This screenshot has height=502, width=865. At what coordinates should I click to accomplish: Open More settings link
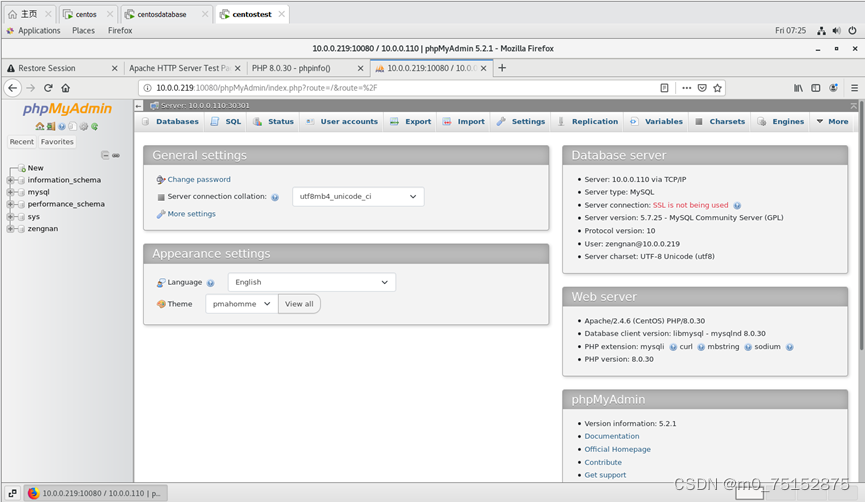[x=191, y=214]
